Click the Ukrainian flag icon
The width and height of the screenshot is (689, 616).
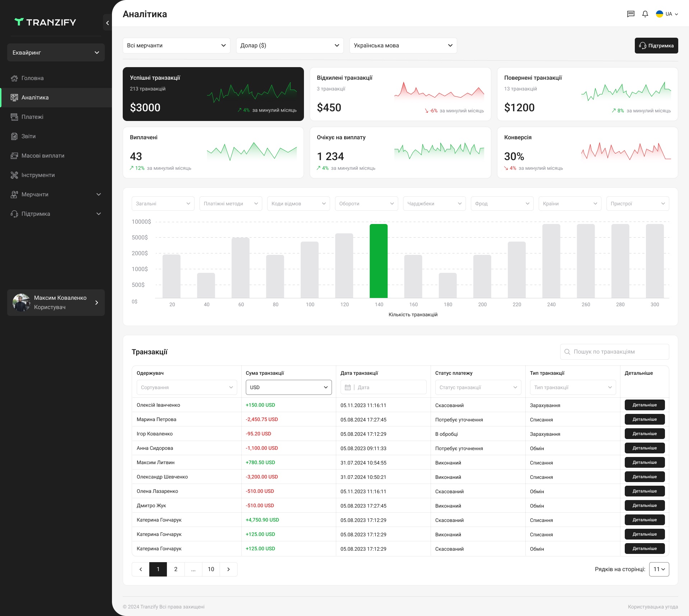659,14
